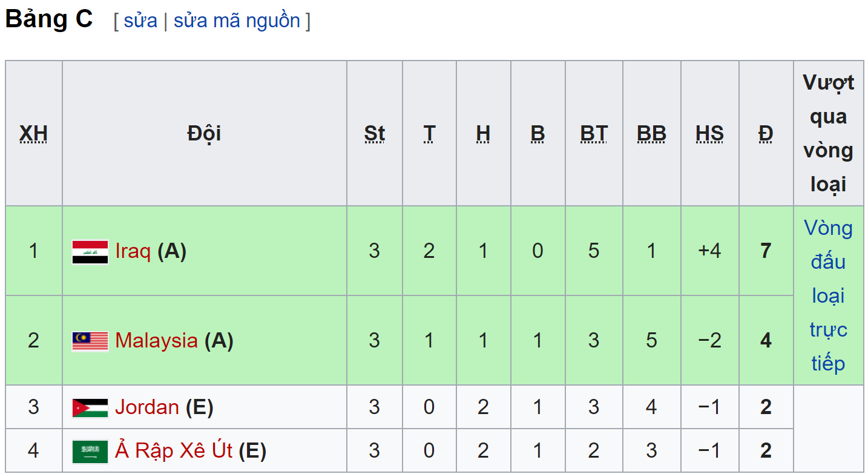Click the Malaysia flag icon
Screen dimensions: 868x474
[x=90, y=341]
